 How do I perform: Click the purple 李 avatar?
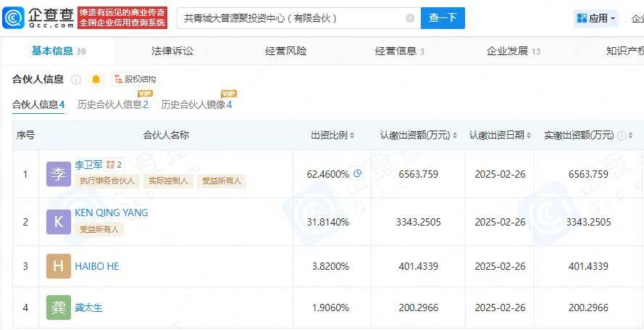[x=59, y=174]
